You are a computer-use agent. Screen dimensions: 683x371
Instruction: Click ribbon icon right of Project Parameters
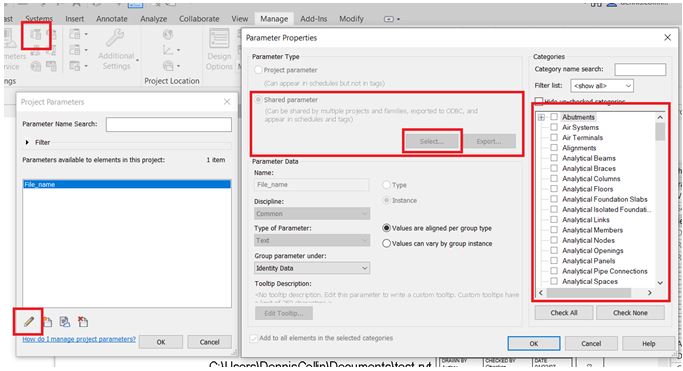click(x=51, y=34)
